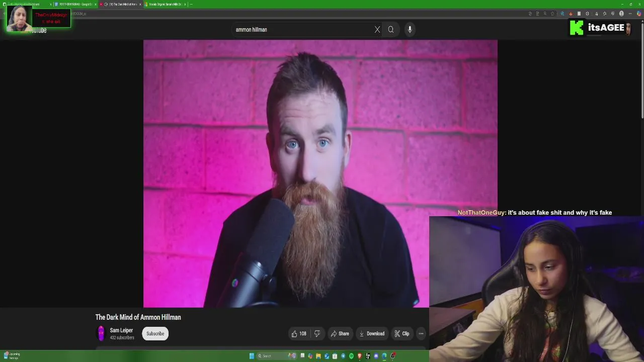
Task: Add page to favorites with star icon
Action: (x=553, y=14)
